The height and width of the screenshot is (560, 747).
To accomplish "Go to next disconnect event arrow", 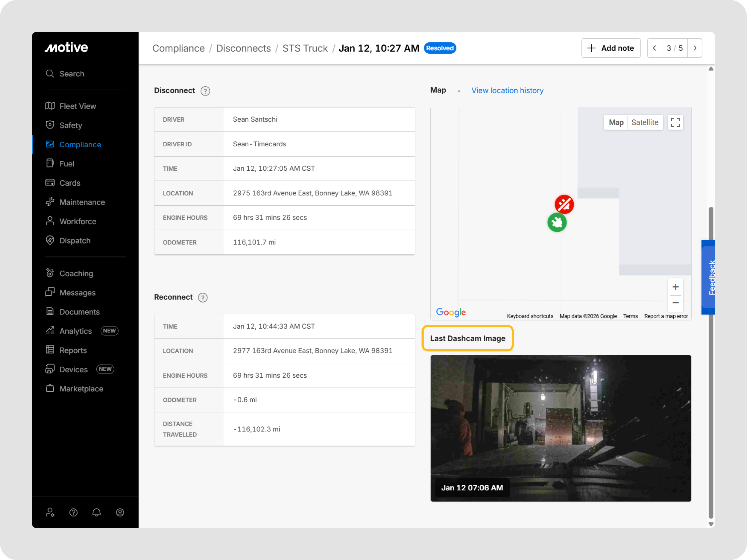I will coord(695,48).
